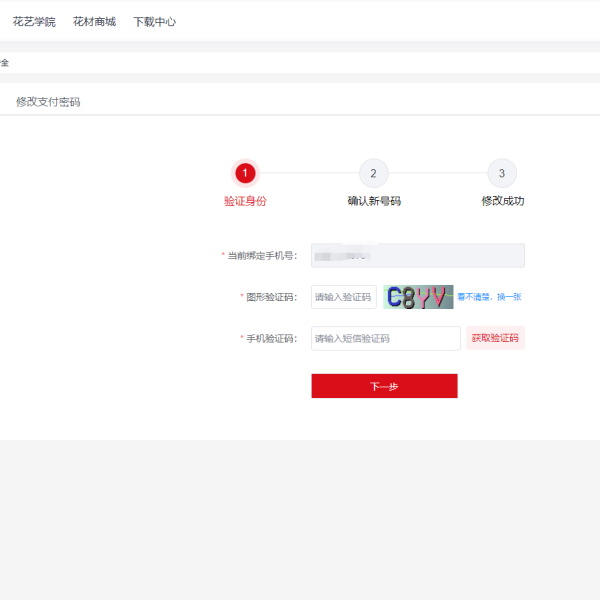The height and width of the screenshot is (600, 600).
Task: Click step 3 circle icon
Action: pos(502,173)
